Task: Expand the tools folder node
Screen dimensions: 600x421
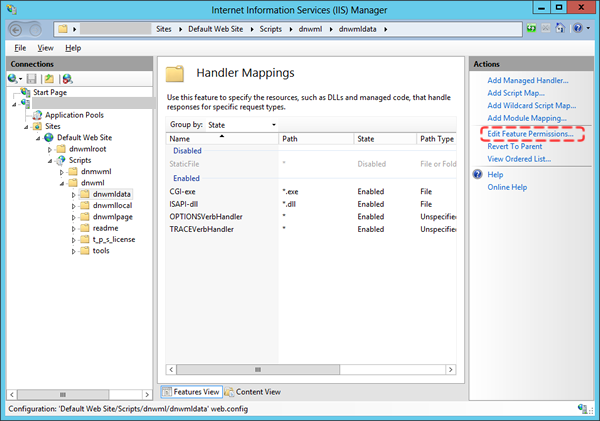Action: (73, 251)
